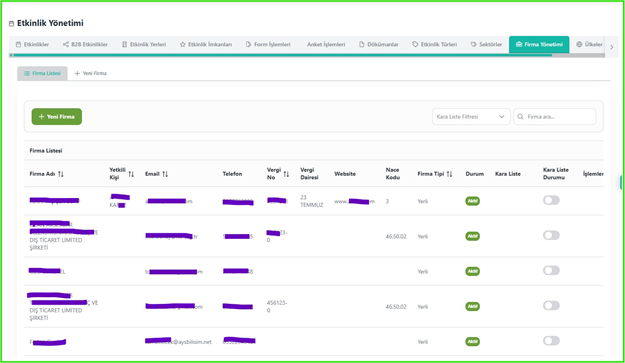Toggle Kara Liste switch in 23 TEMMUZ row
625x363 pixels.
551,200
